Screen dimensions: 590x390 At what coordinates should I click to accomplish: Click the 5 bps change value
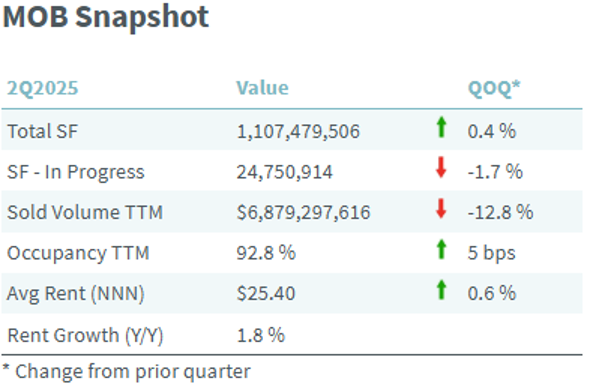coord(491,253)
